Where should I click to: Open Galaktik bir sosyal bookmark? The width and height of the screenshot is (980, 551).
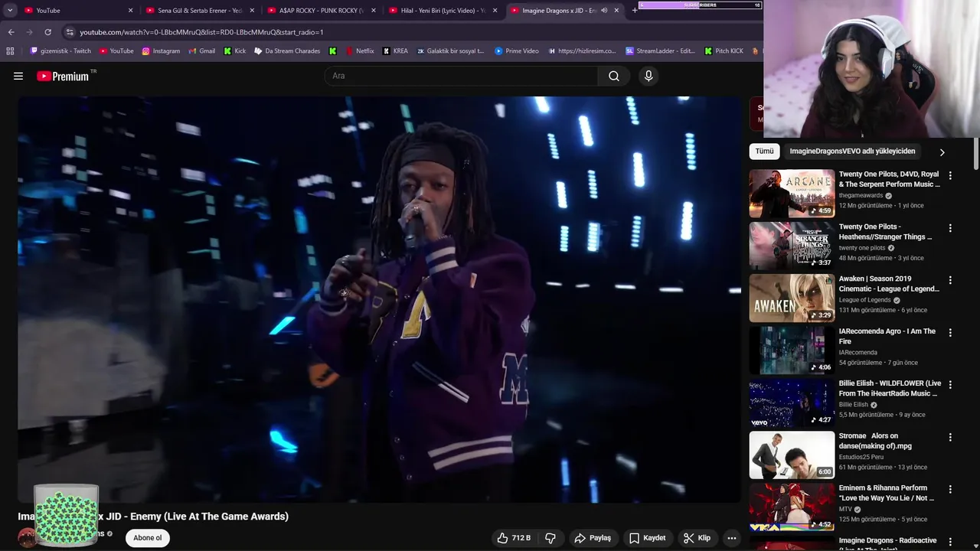click(x=450, y=51)
